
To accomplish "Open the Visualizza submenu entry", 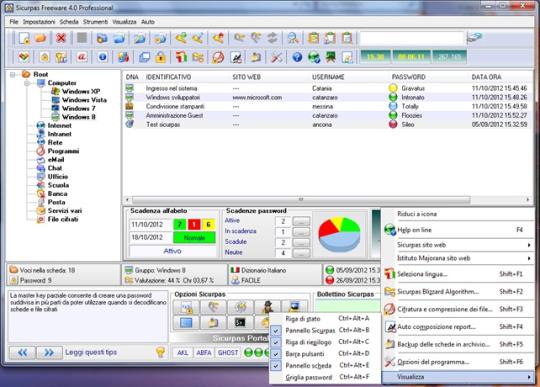I will click(x=458, y=377).
